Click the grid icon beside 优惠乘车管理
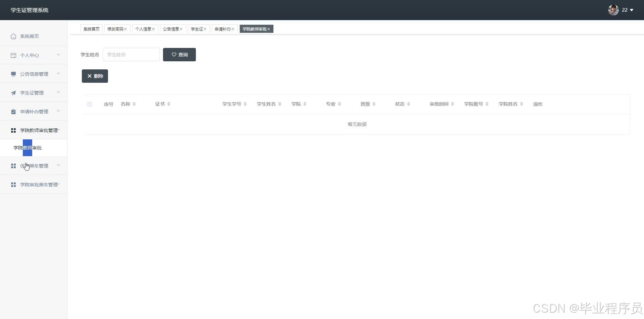Viewport: 644px width, 319px height. [13, 166]
